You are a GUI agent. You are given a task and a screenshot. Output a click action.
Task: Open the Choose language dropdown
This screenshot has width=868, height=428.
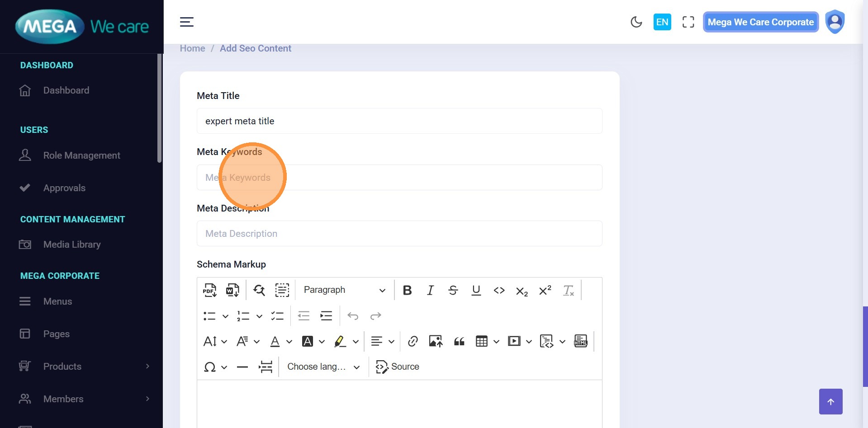tap(323, 367)
